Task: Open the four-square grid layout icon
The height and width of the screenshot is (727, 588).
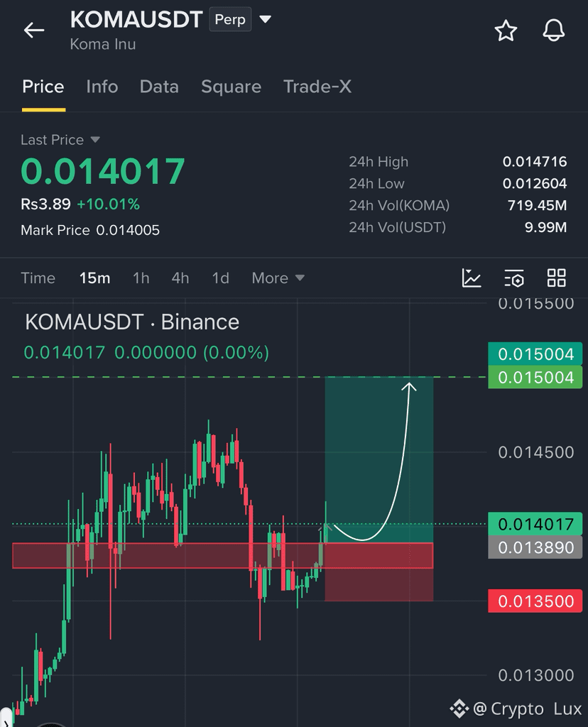Action: [x=557, y=278]
